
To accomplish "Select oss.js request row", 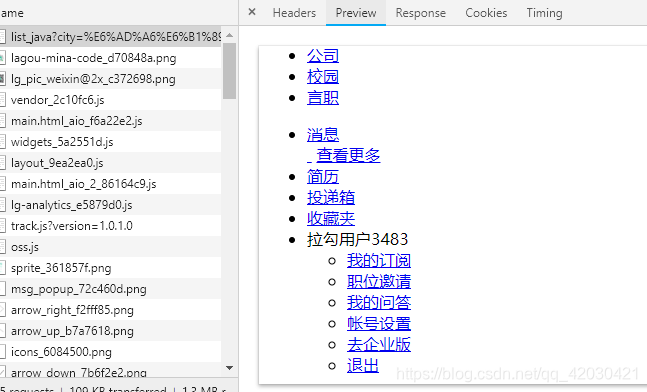I will point(111,247).
